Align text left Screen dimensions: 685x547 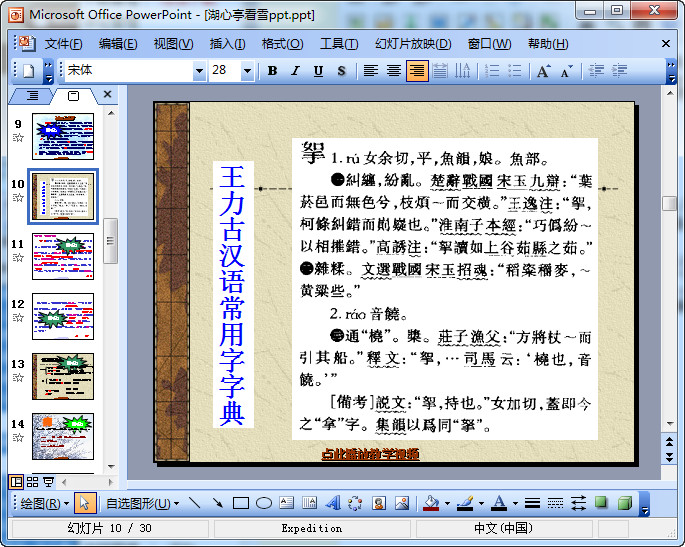[x=371, y=70]
